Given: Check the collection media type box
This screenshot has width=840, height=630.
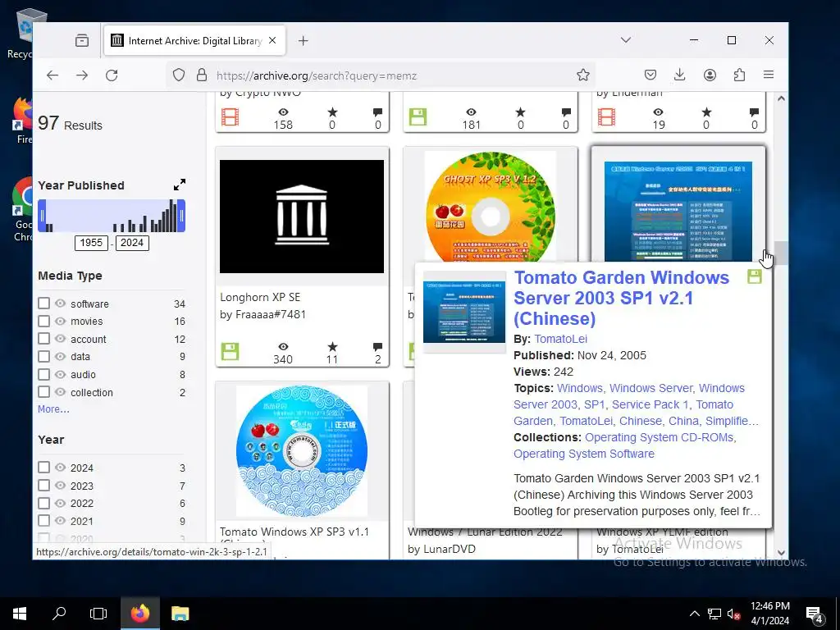Looking at the screenshot, I should 44,392.
